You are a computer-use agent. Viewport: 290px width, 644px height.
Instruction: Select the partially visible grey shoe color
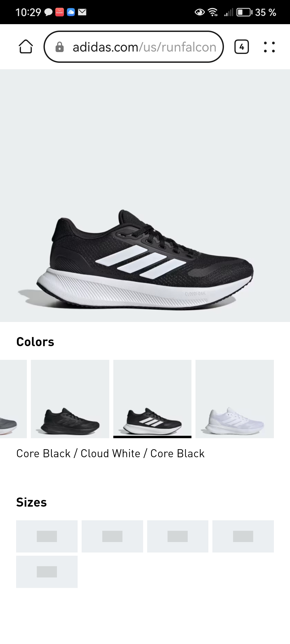[13, 399]
